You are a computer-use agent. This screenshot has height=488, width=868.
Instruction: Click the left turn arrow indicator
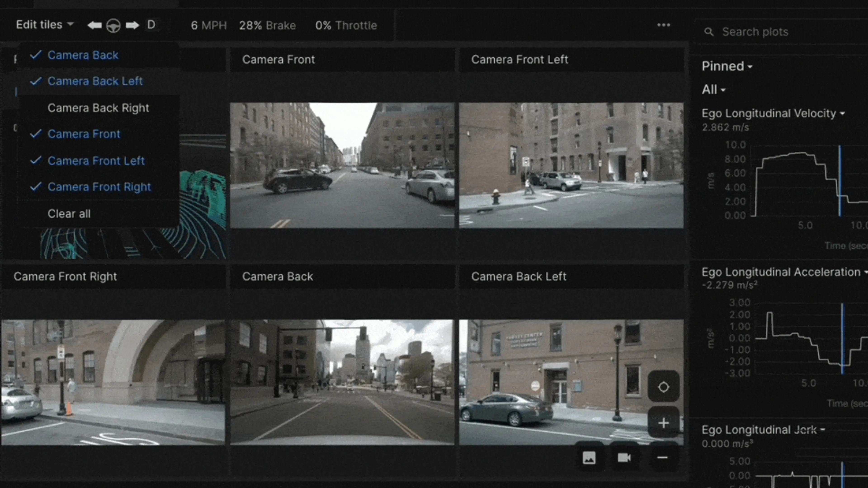pyautogui.click(x=94, y=25)
